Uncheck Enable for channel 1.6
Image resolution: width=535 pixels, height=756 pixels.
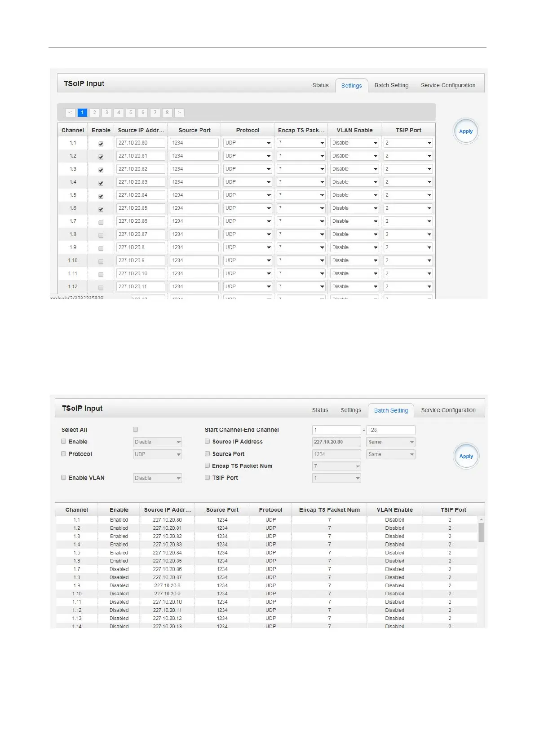(101, 209)
